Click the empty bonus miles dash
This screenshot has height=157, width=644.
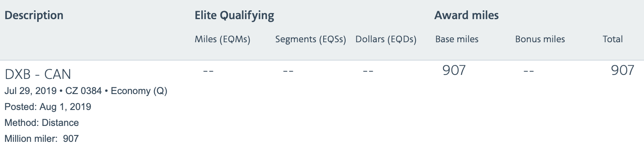[529, 71]
